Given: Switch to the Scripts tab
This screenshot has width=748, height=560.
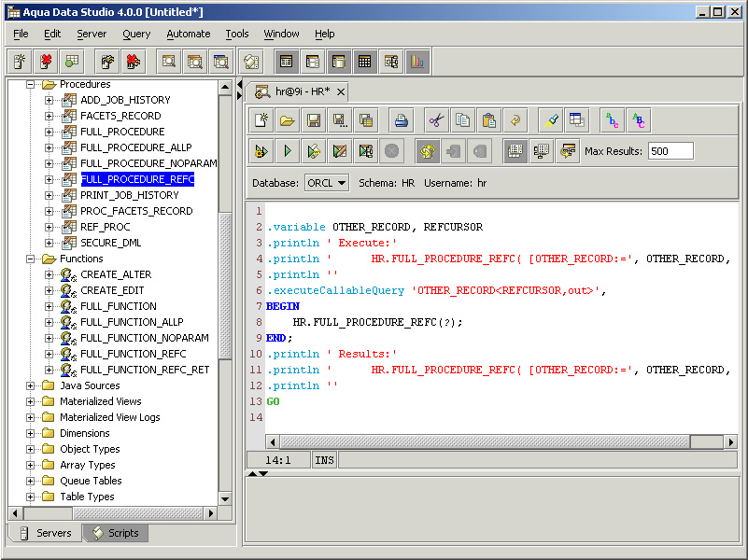Looking at the screenshot, I should click(115, 533).
